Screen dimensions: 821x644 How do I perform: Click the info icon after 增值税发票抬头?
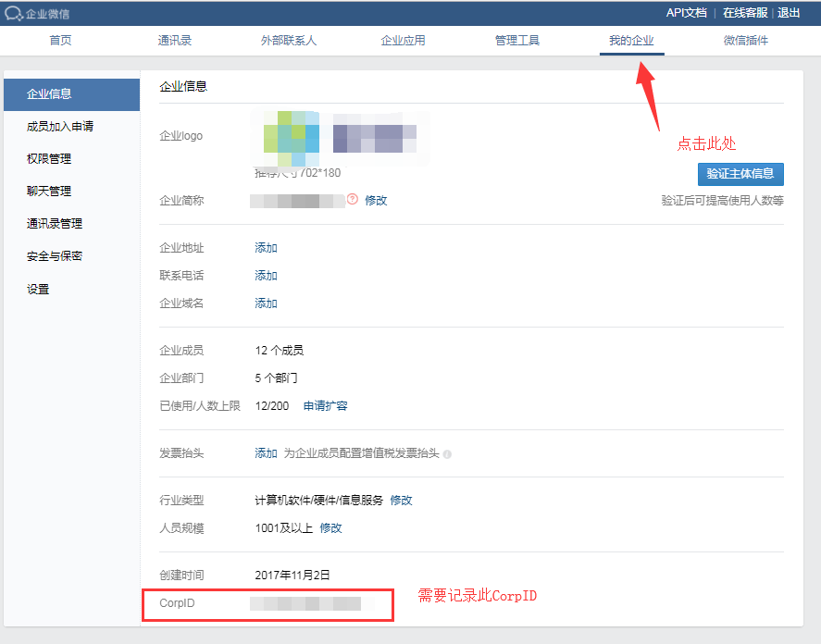click(x=447, y=454)
